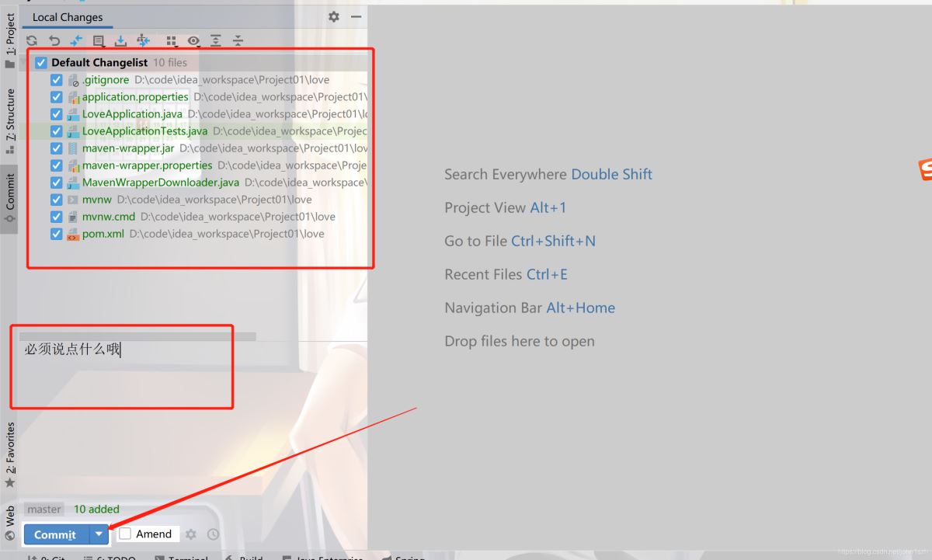Open the 1: Project side tab
932x560 pixels.
click(9, 40)
